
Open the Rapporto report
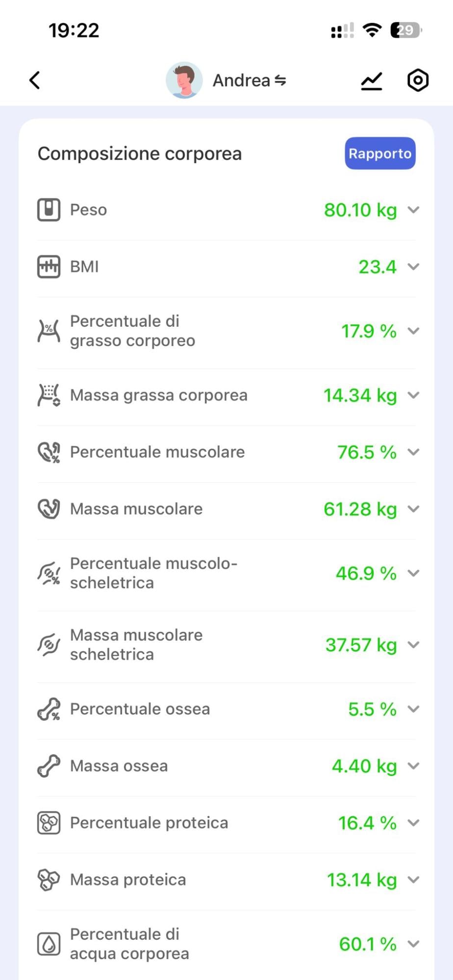click(380, 153)
